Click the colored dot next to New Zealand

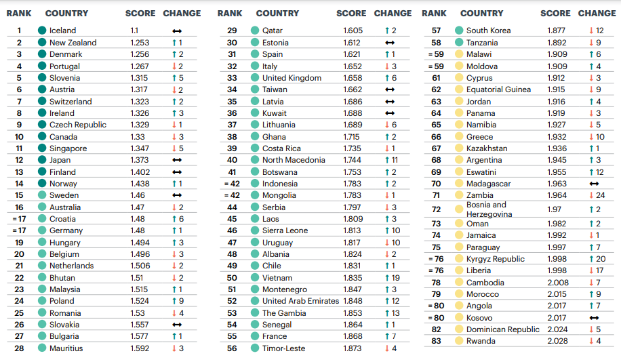(42, 43)
